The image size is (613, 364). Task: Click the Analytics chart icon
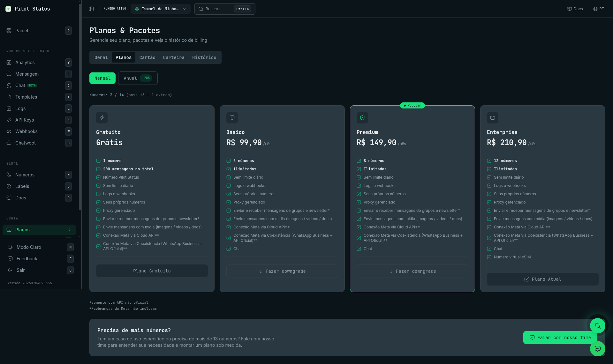coord(9,63)
